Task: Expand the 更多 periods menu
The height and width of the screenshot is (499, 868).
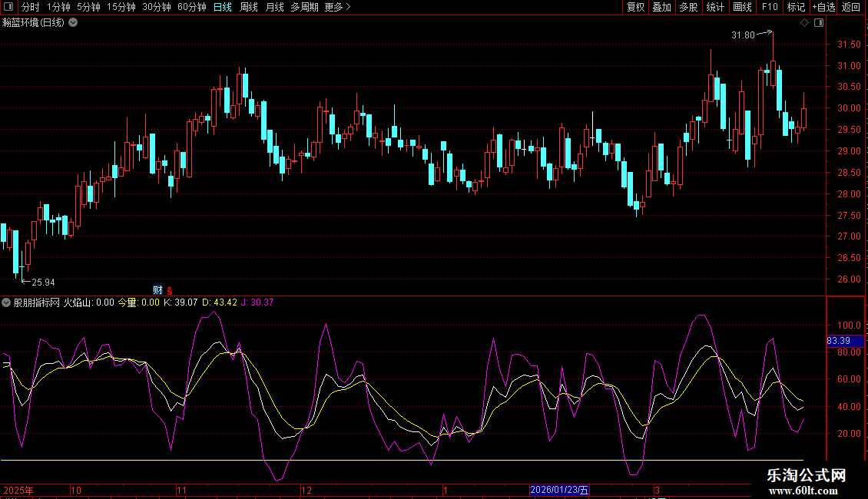Action: coord(337,8)
